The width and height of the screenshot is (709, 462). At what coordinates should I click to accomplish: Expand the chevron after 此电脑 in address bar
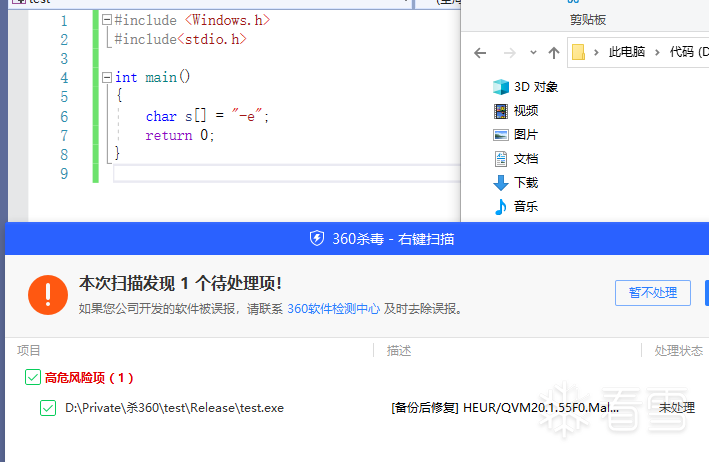[x=657, y=52]
